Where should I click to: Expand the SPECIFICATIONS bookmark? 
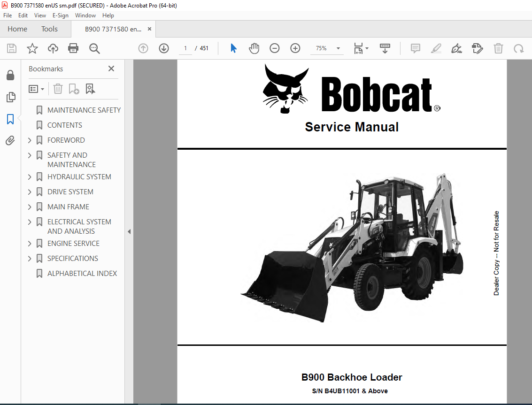point(30,259)
